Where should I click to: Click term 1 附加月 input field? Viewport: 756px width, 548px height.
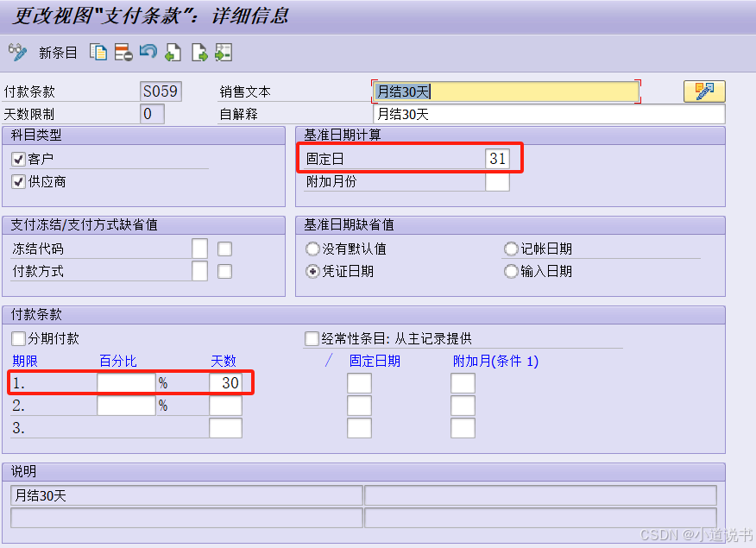click(x=463, y=383)
